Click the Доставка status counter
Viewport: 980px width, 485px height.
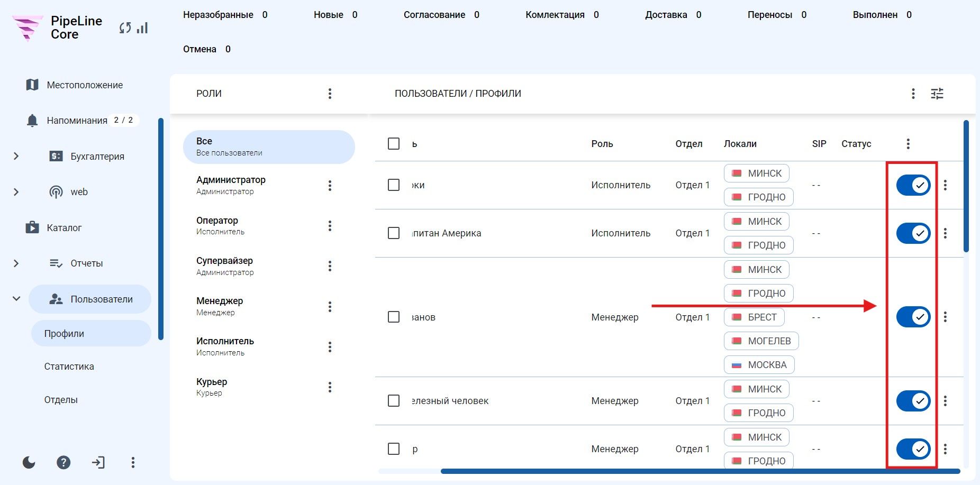673,15
